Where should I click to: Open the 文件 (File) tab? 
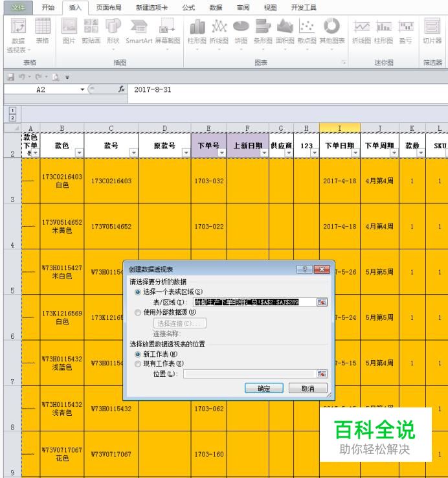click(x=18, y=8)
